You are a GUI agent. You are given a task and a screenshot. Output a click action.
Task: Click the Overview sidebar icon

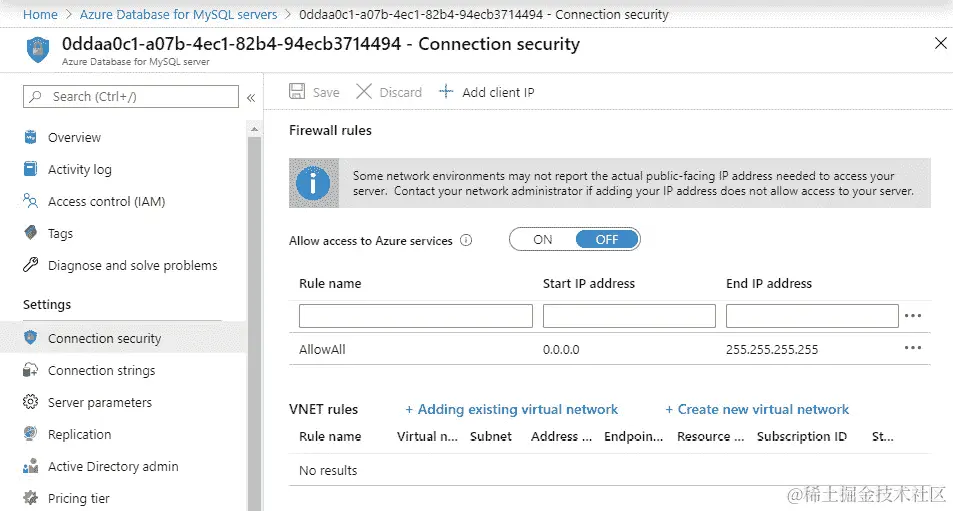point(30,137)
